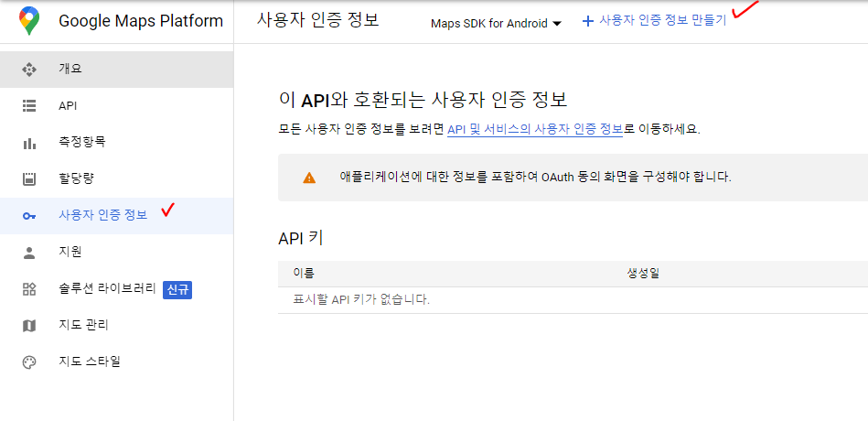Click the 할당량 quota icon
This screenshot has width=868, height=421.
pyautogui.click(x=28, y=179)
